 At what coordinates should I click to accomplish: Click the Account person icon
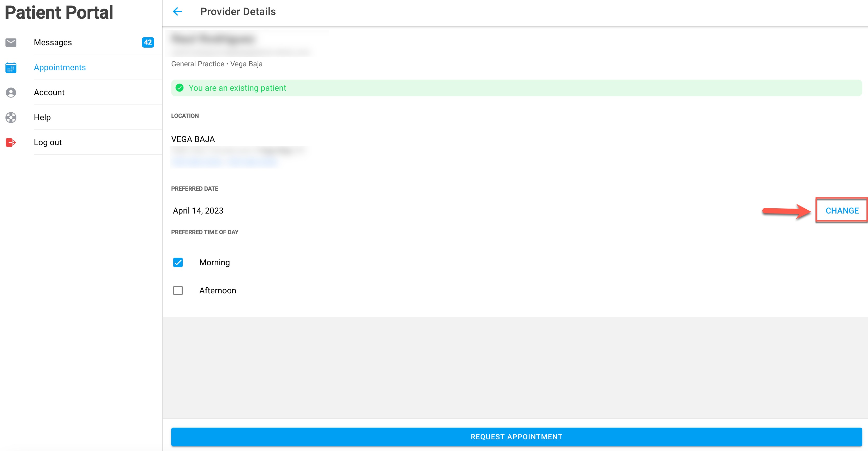point(11,93)
